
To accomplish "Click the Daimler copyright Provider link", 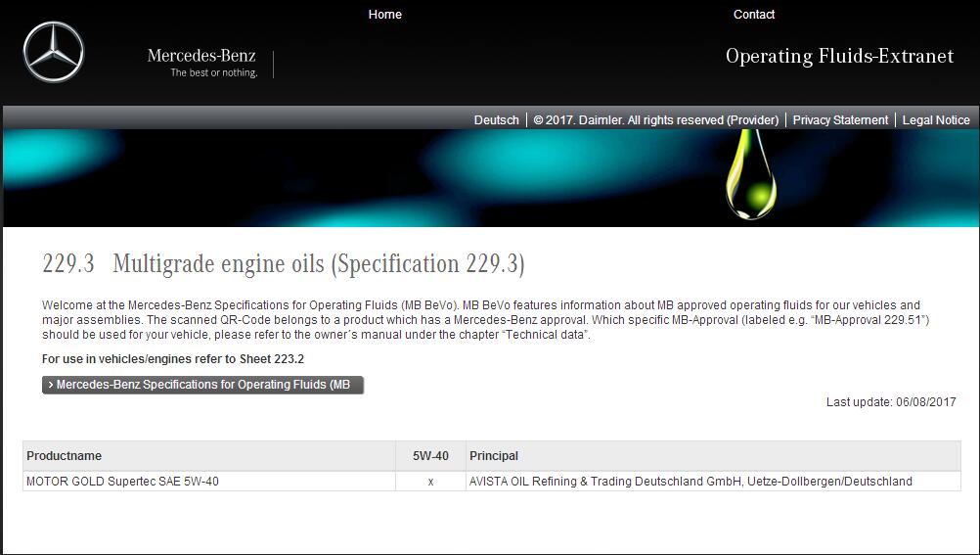I will pos(655,120).
